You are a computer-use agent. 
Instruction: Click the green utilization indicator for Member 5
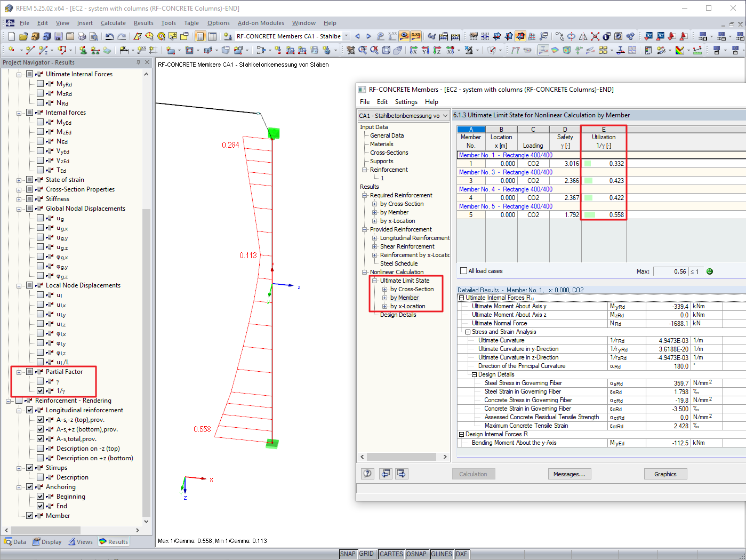590,214
